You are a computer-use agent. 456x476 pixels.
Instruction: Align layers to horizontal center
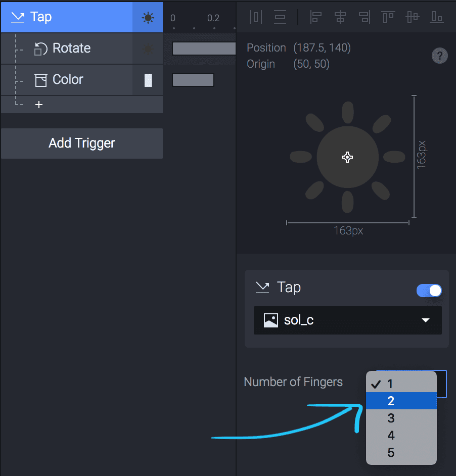[x=340, y=17]
